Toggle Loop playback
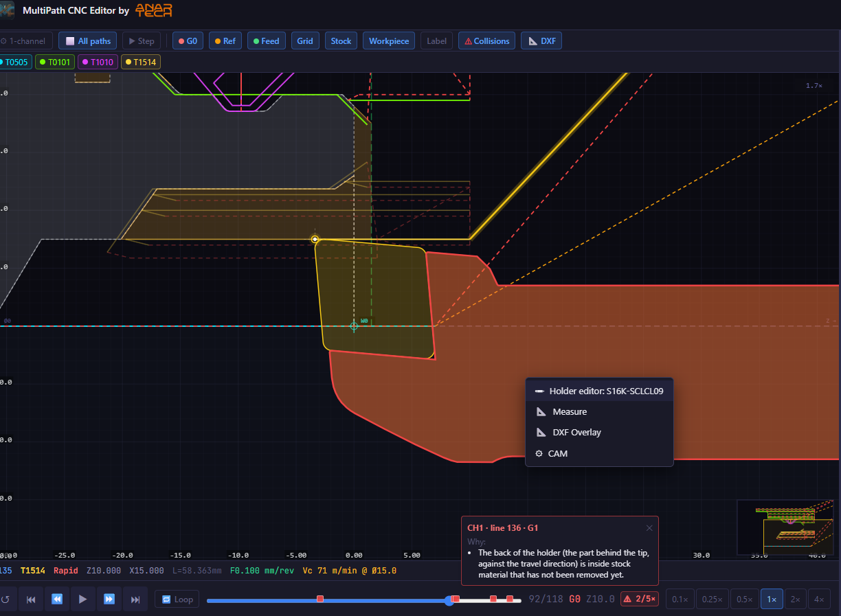Viewport: 841px width, 616px height. point(177,600)
